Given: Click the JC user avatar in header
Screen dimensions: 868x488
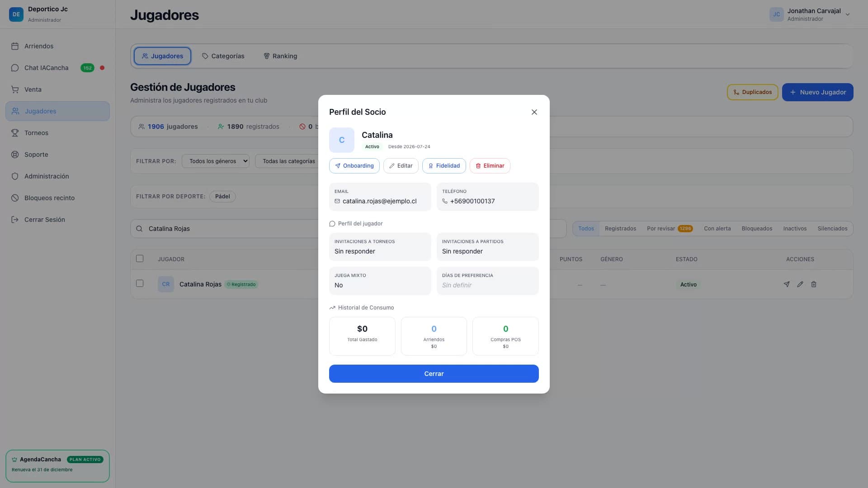Looking at the screenshot, I should coord(776,14).
